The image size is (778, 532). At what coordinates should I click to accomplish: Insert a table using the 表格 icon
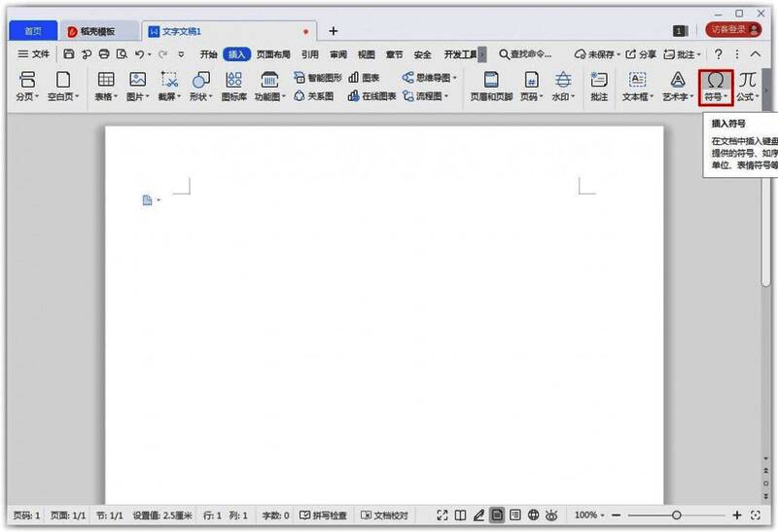(x=106, y=80)
